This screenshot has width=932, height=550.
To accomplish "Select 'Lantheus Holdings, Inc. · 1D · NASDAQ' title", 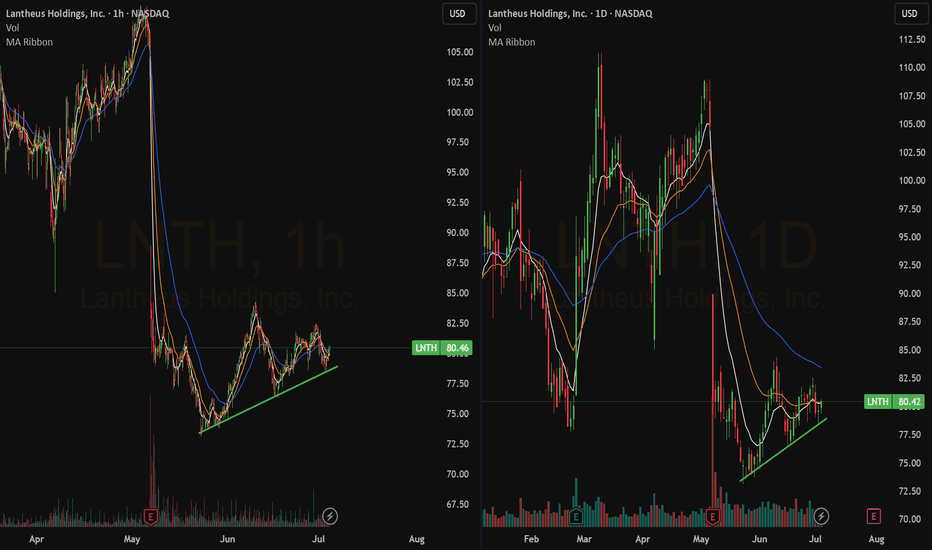I will pyautogui.click(x=570, y=14).
